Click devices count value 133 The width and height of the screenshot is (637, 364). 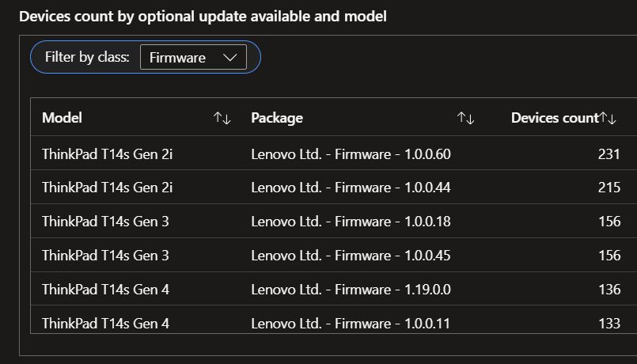tap(609, 324)
